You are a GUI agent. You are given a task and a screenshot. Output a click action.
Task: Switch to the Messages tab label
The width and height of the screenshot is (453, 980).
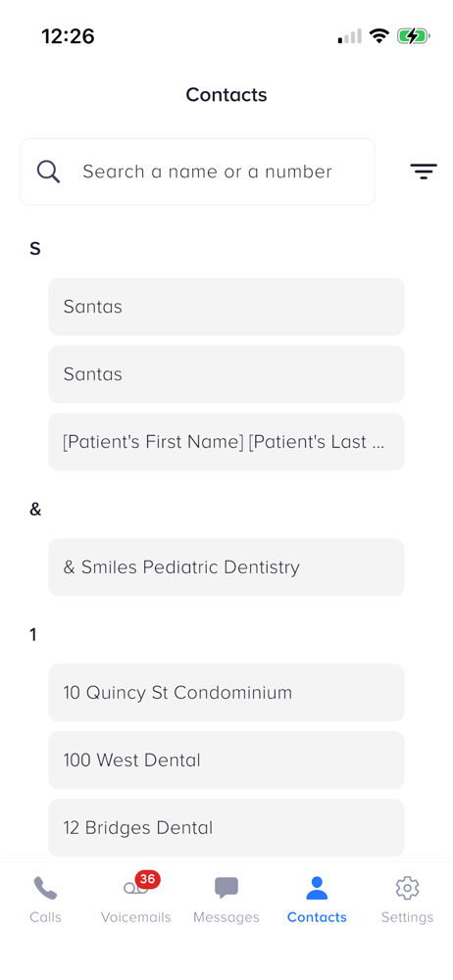226,917
